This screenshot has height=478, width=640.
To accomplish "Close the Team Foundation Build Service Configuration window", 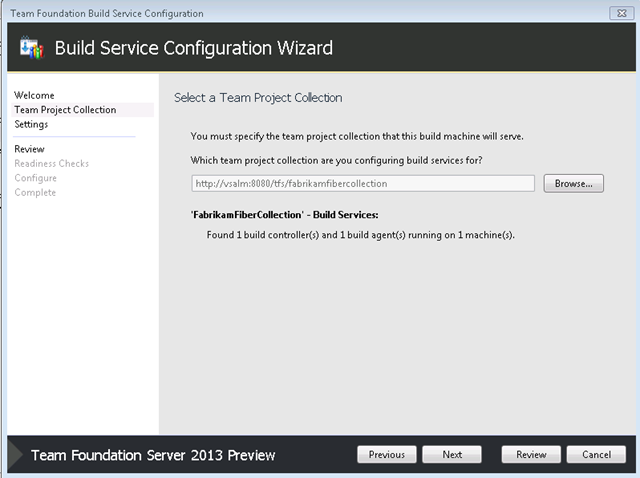I will click(621, 13).
